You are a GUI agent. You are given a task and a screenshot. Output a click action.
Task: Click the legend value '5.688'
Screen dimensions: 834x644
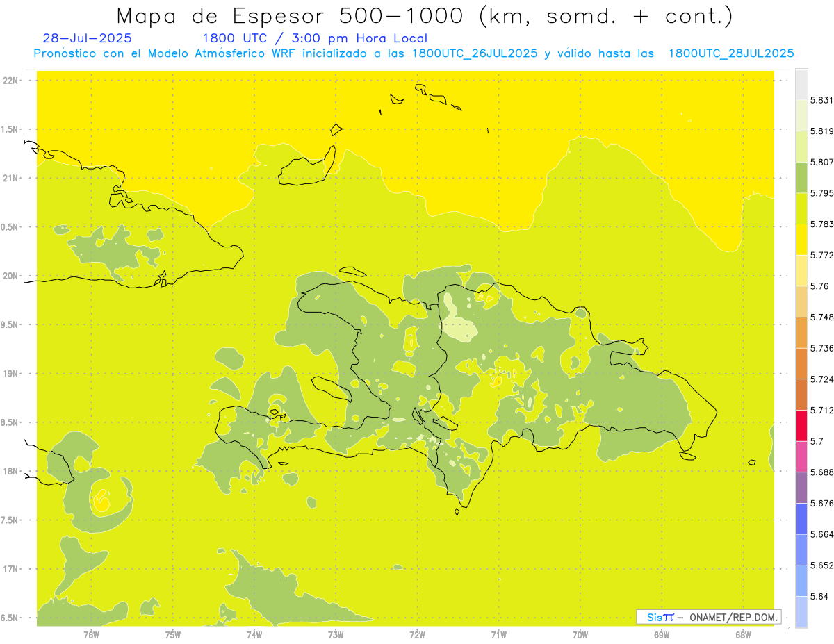coord(822,472)
